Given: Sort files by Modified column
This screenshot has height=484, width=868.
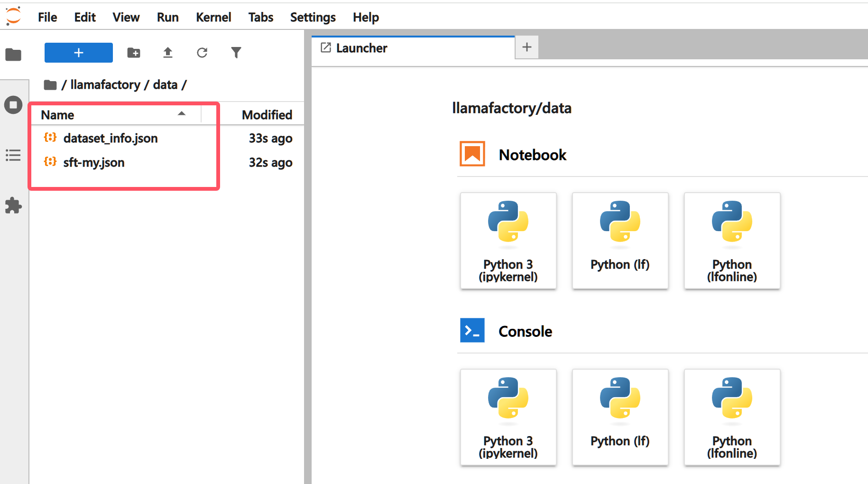Looking at the screenshot, I should tap(267, 115).
